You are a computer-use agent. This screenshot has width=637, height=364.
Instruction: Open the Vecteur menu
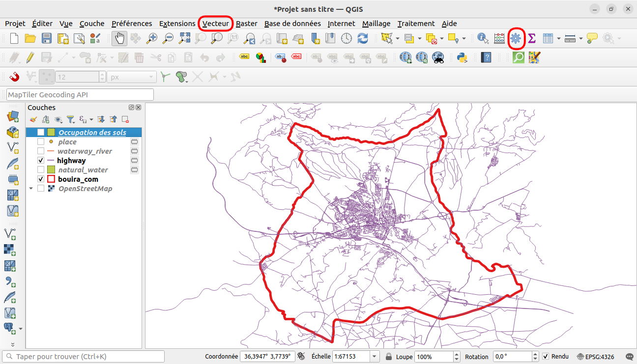pyautogui.click(x=216, y=24)
